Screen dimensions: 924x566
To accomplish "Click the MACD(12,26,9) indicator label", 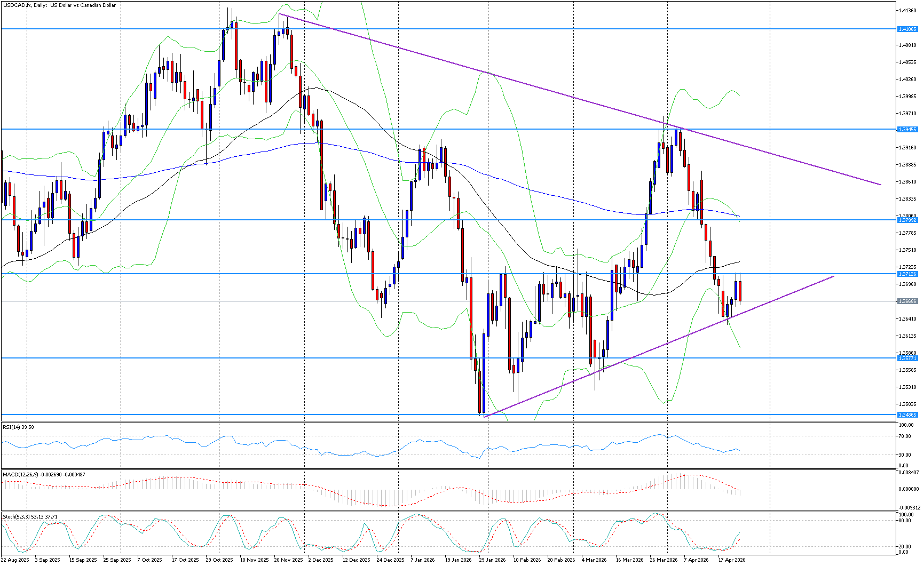I will pyautogui.click(x=44, y=474).
